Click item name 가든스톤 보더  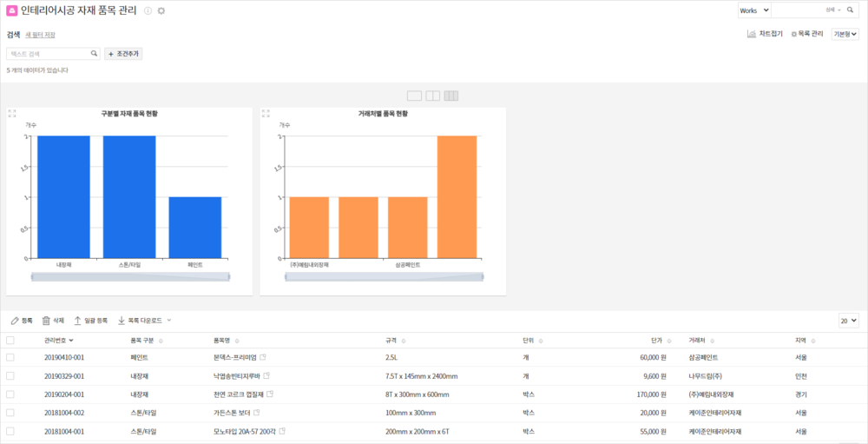point(232,413)
